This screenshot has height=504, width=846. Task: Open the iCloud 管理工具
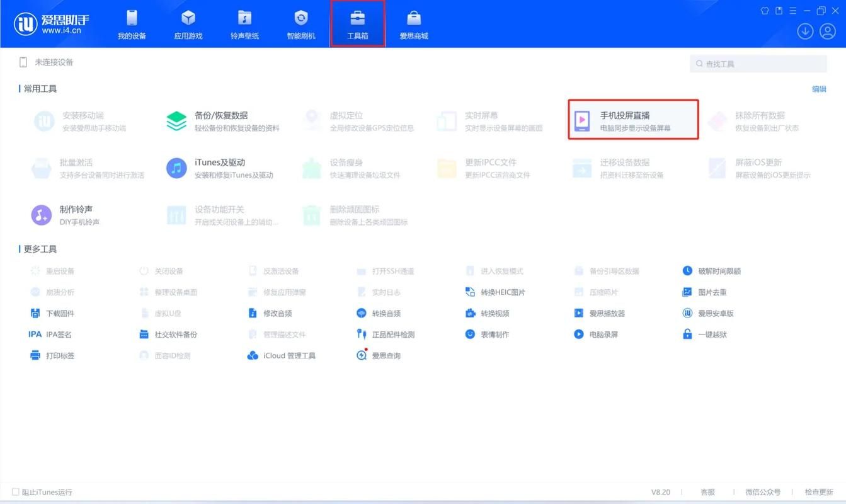pyautogui.click(x=282, y=356)
